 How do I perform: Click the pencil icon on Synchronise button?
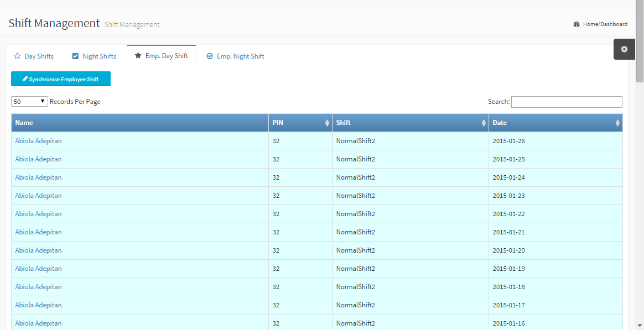25,79
